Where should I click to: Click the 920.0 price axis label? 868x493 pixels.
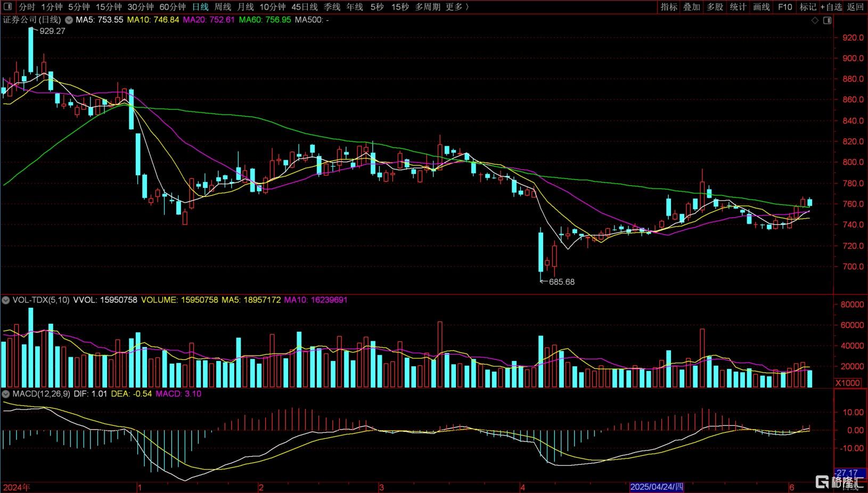pos(853,38)
